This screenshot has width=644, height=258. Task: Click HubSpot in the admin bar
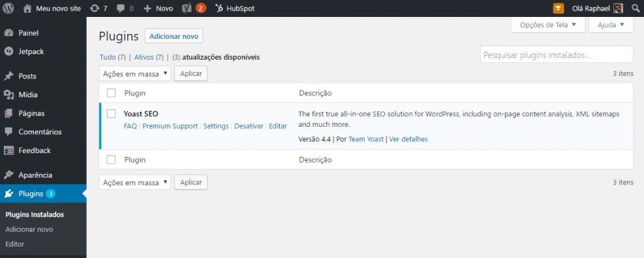[241, 8]
